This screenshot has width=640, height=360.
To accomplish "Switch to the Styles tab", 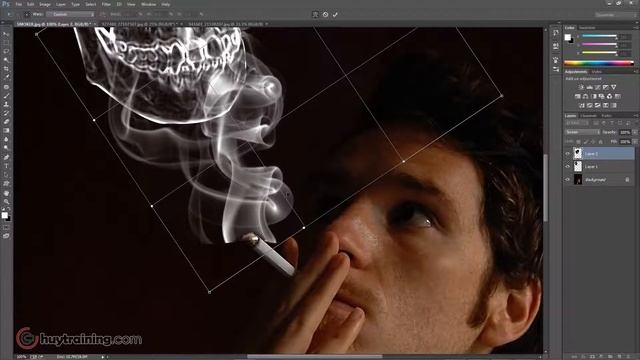I will tap(596, 72).
